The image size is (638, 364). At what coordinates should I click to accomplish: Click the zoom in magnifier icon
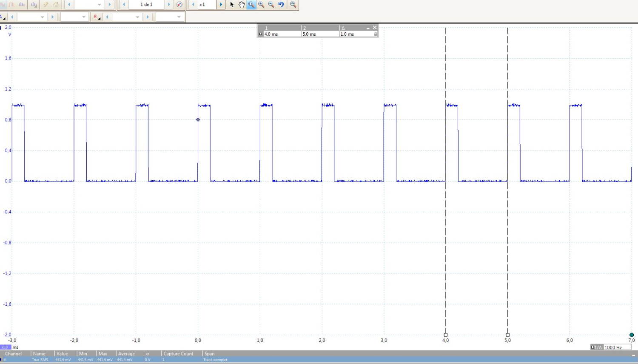tap(261, 5)
